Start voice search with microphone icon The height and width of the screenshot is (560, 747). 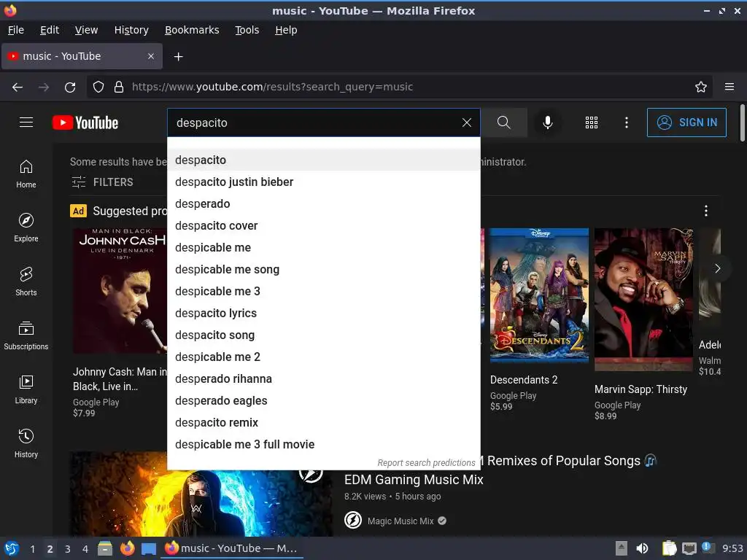(x=548, y=122)
